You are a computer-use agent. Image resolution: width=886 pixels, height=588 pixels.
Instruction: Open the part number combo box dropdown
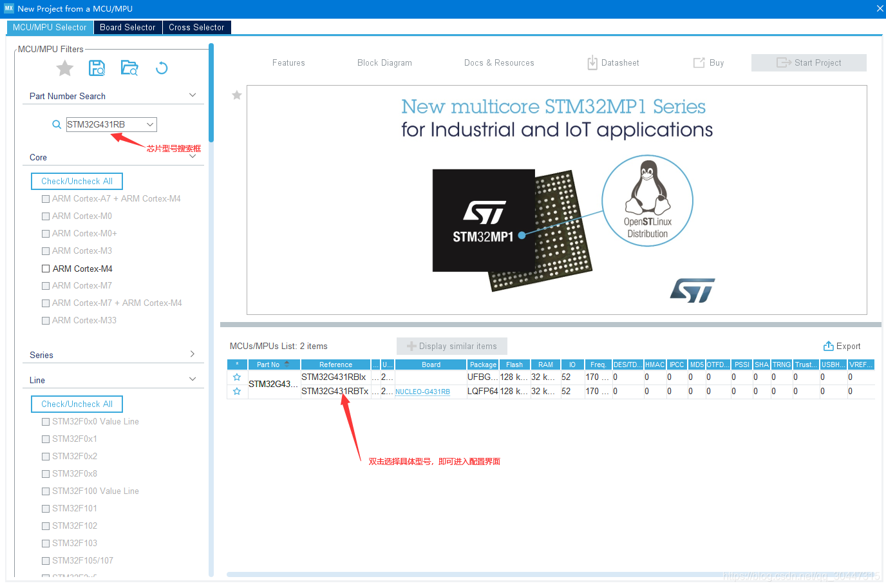[150, 124]
